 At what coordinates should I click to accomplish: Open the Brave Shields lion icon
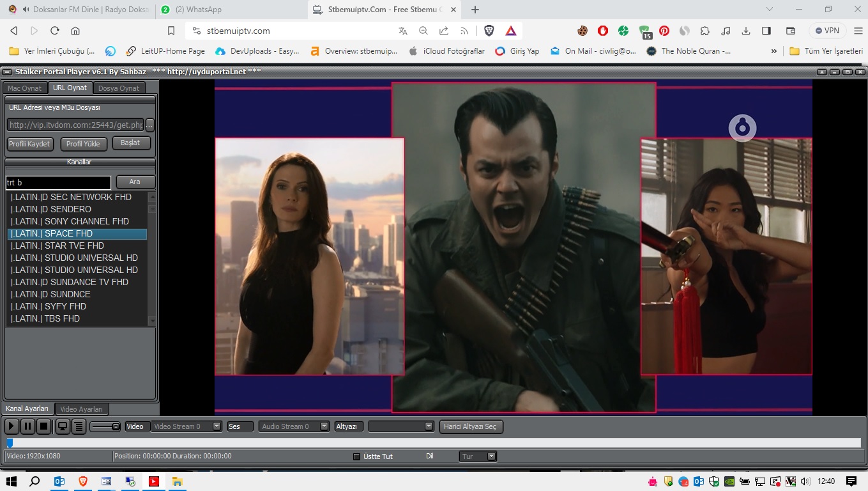pos(489,31)
